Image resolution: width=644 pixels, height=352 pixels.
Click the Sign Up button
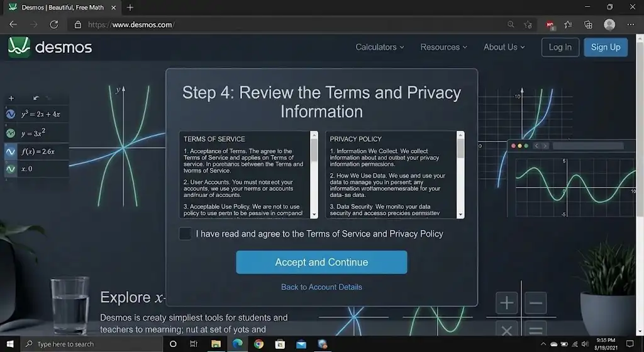click(x=606, y=47)
